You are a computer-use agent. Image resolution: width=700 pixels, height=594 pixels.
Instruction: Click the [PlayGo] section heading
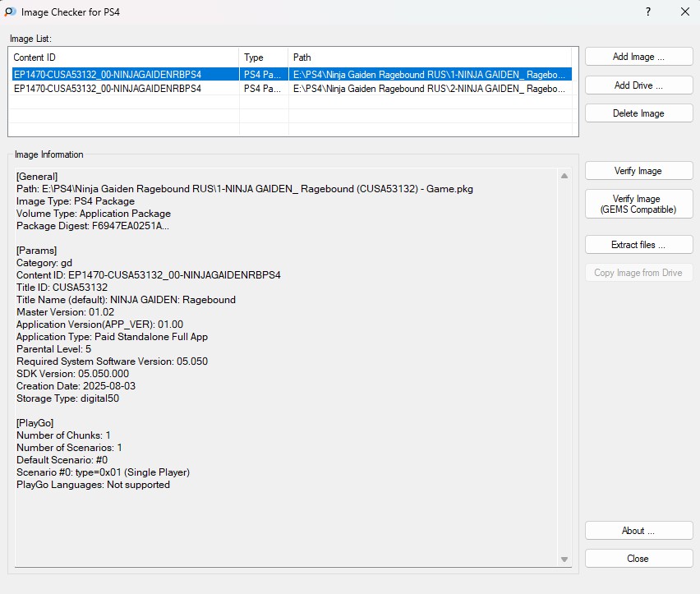pos(35,422)
